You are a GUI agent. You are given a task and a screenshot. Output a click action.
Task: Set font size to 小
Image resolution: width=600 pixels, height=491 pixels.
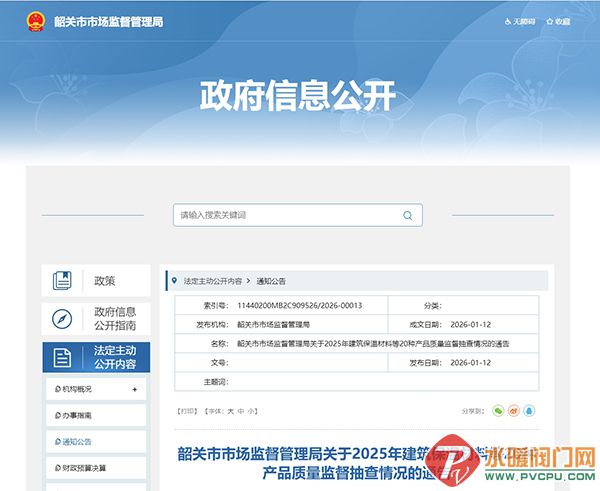tap(252, 411)
